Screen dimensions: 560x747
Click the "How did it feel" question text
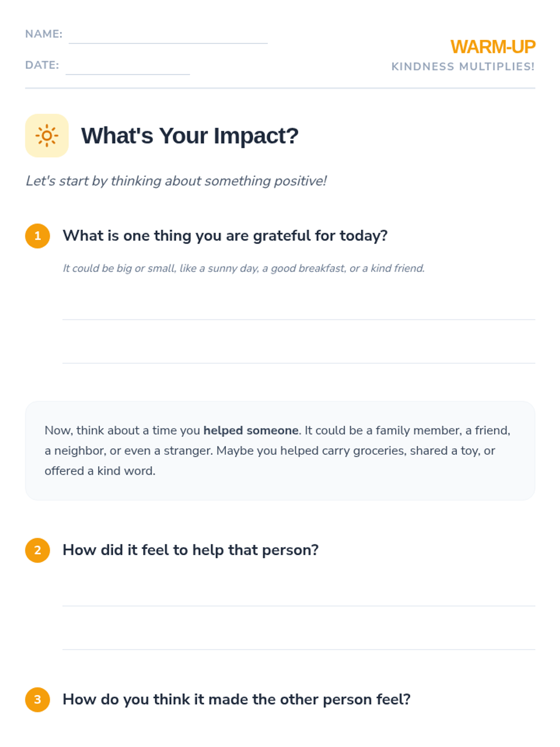coord(190,550)
